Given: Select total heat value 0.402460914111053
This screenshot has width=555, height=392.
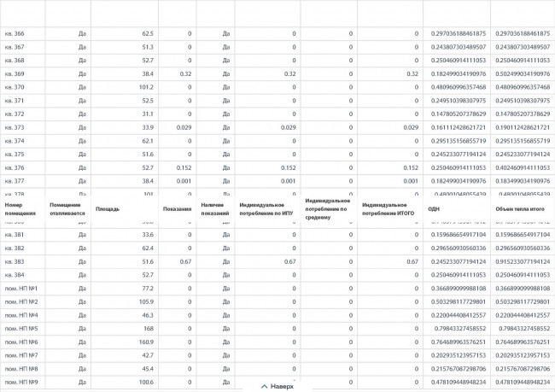Looking at the screenshot, I should [523, 168].
